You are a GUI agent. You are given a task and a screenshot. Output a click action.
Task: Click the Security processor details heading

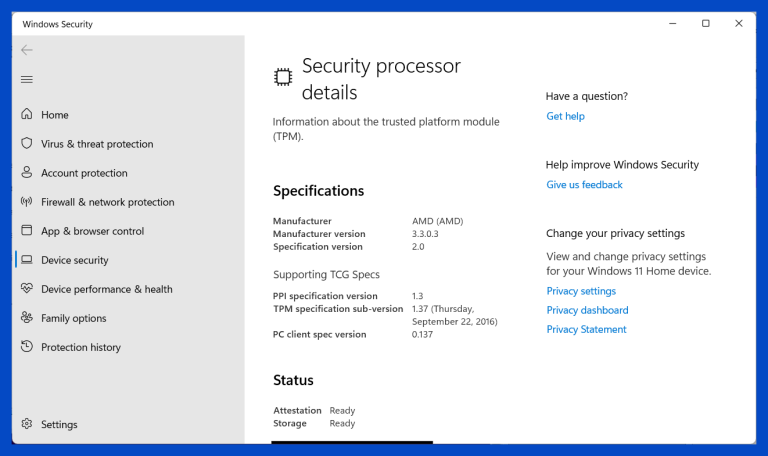tap(381, 79)
